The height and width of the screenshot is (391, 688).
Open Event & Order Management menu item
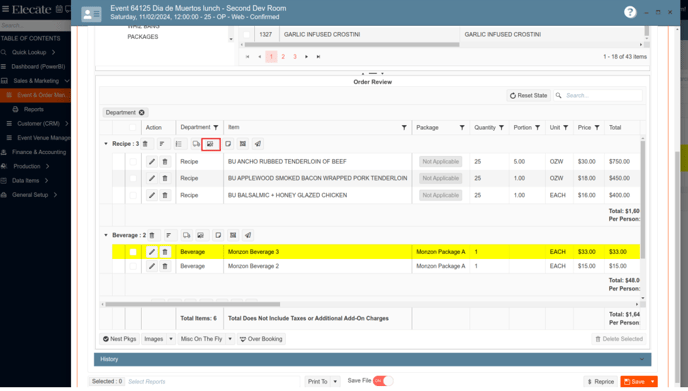[x=35, y=95]
